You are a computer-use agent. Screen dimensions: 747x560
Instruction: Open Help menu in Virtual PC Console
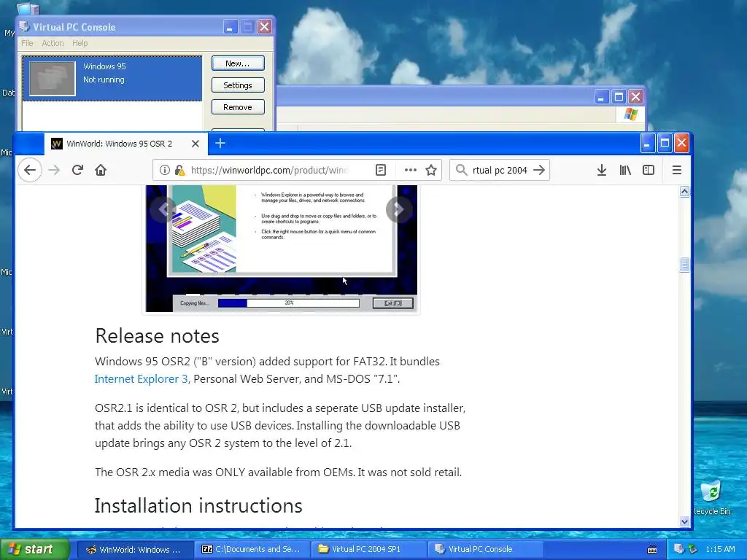pyautogui.click(x=80, y=43)
